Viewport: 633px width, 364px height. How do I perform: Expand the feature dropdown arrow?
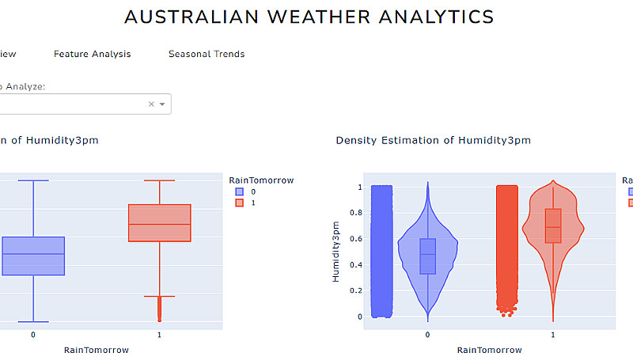[162, 104]
